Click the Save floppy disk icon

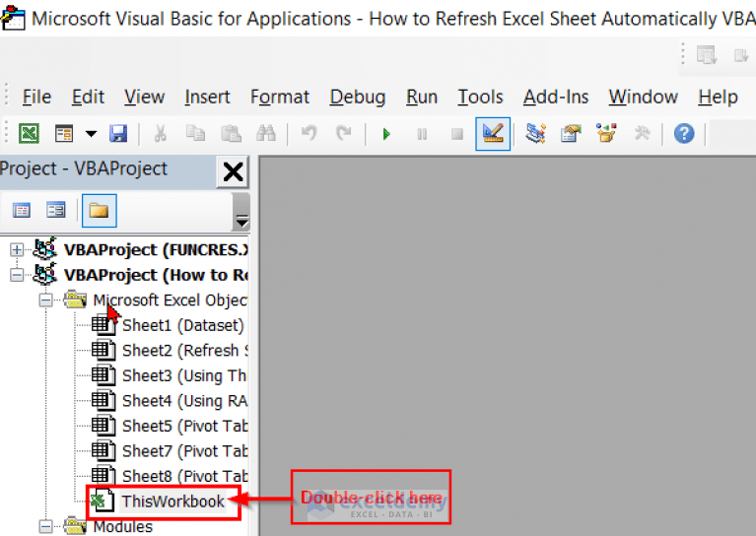pyautogui.click(x=118, y=134)
